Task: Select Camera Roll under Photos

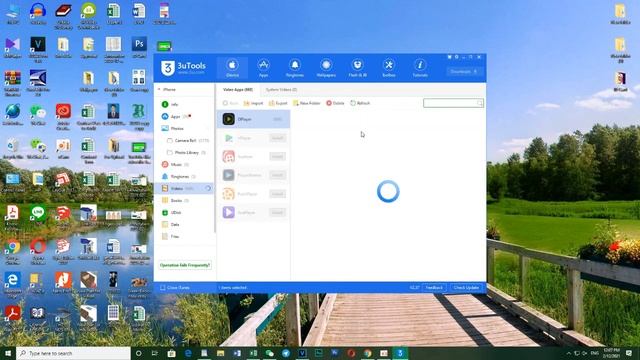Action: (x=188, y=140)
